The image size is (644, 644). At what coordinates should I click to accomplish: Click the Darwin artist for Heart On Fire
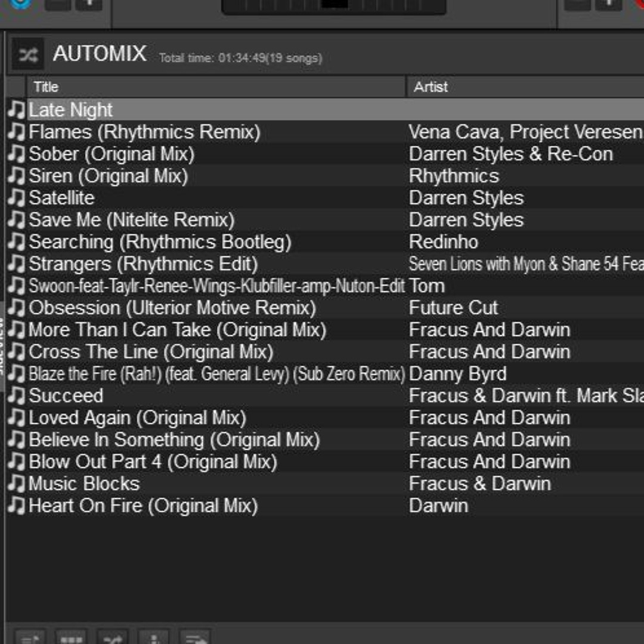pos(438,506)
